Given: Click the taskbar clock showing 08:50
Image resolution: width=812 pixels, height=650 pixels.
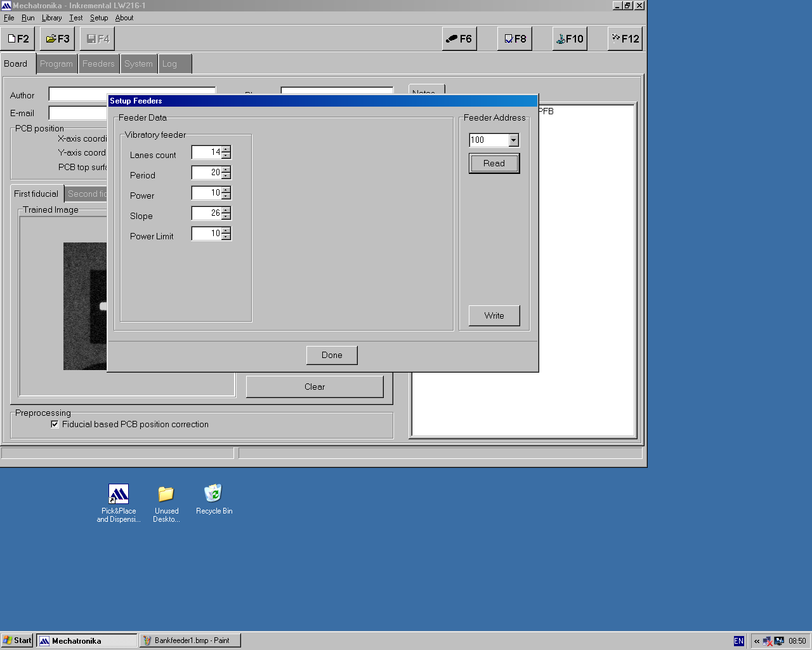Looking at the screenshot, I should (x=797, y=641).
